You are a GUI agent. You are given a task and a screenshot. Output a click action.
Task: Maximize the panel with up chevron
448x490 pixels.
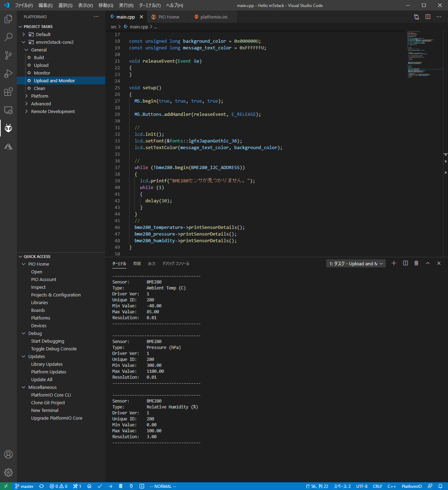tap(428, 263)
